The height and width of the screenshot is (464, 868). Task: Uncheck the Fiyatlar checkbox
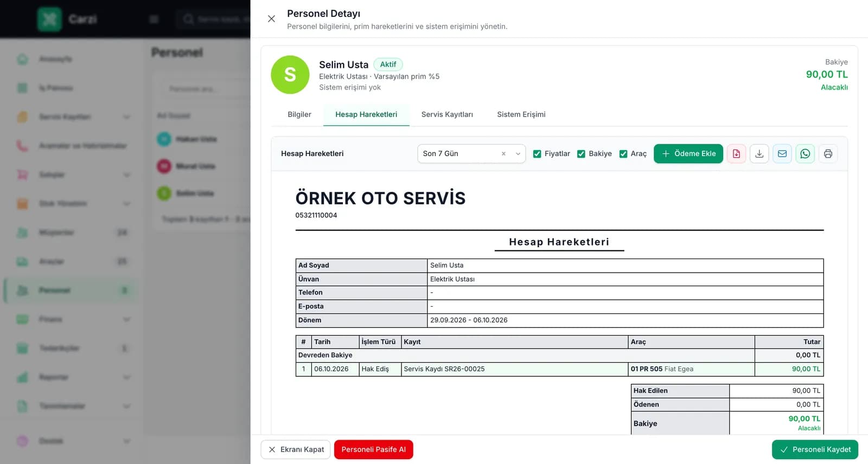537,154
